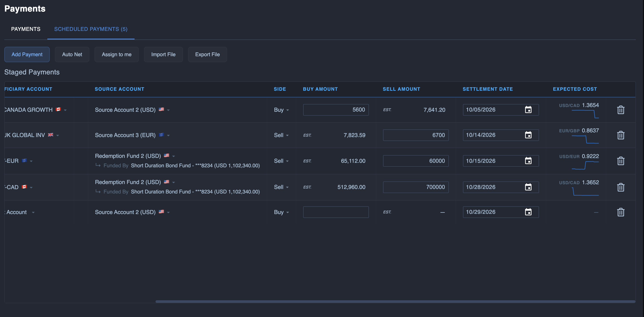644x317 pixels.
Task: Open Redemption Fund 2 dropdown in -CAD row
Action: click(174, 182)
